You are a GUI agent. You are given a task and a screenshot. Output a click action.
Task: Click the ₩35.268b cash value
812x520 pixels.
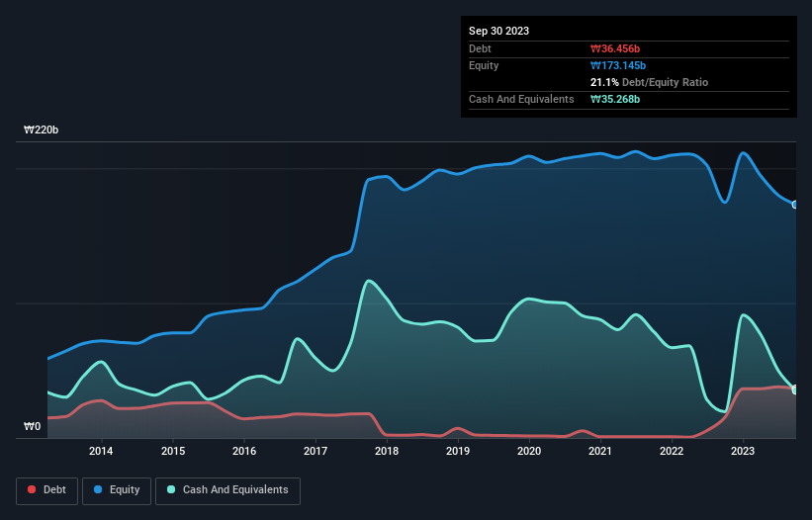click(x=615, y=99)
